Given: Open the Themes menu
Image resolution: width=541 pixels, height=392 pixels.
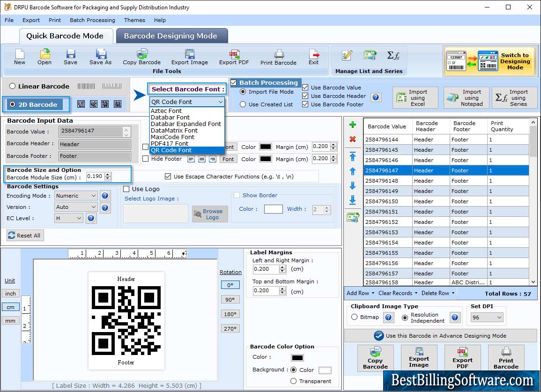Looking at the screenshot, I should pos(134,20).
